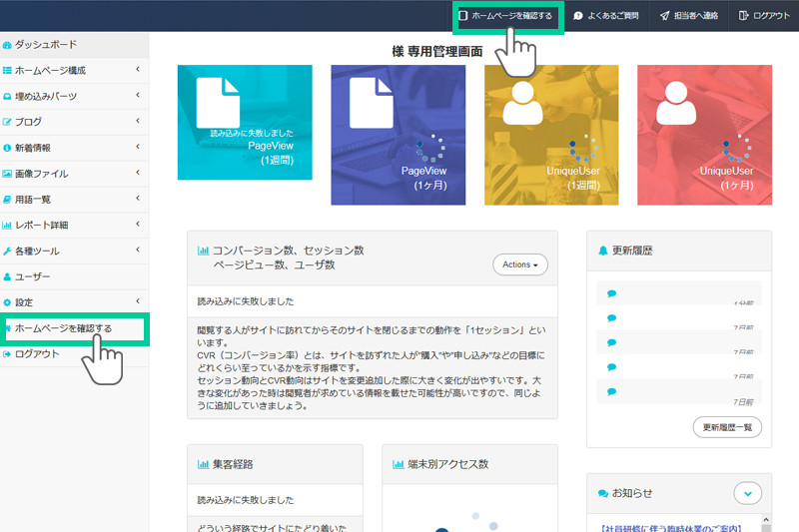Image resolution: width=799 pixels, height=532 pixels.
Task: Click the user icon in sidebar
Action: [8, 276]
